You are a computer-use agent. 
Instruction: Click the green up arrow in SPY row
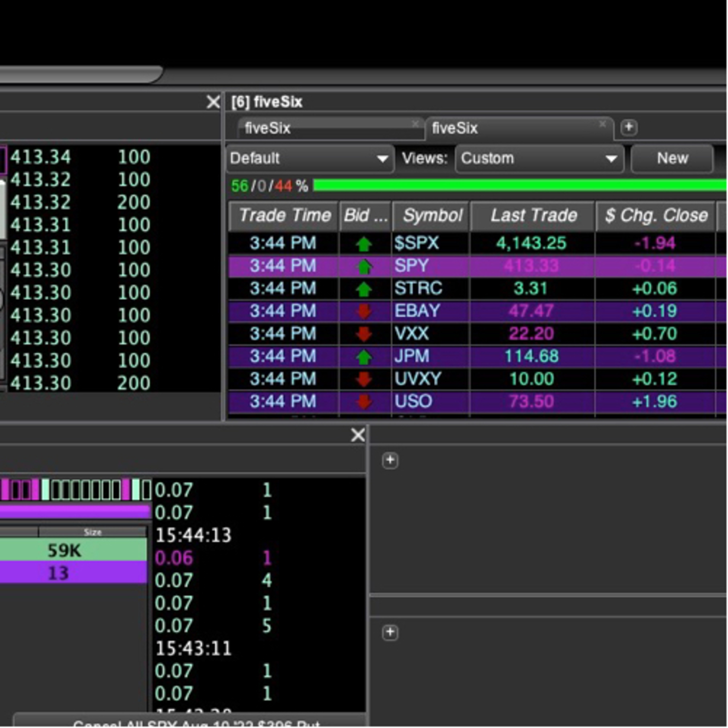coord(364,266)
